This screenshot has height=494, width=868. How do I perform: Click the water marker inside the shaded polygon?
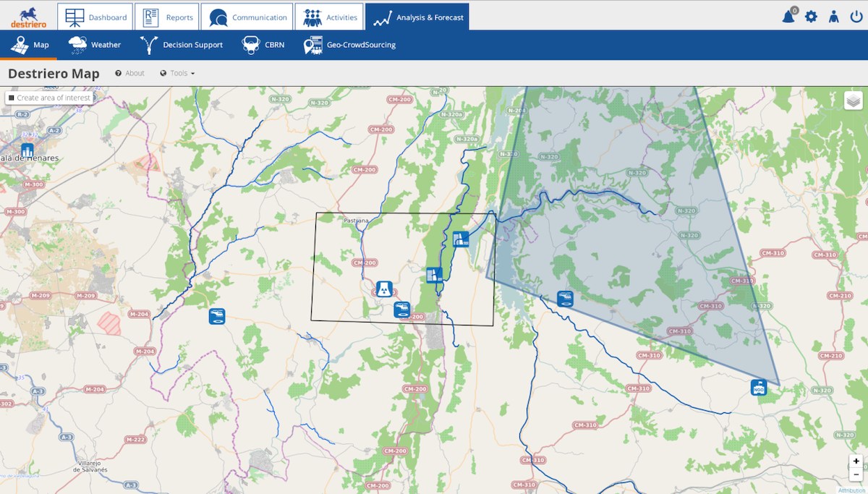[565, 299]
